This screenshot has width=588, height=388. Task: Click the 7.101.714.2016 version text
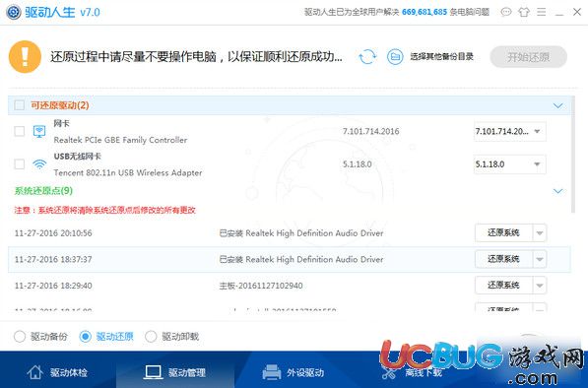pos(370,131)
